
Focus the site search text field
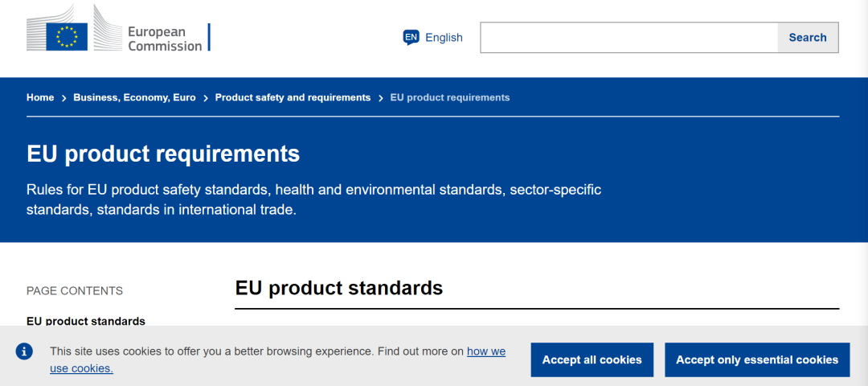pyautogui.click(x=628, y=38)
